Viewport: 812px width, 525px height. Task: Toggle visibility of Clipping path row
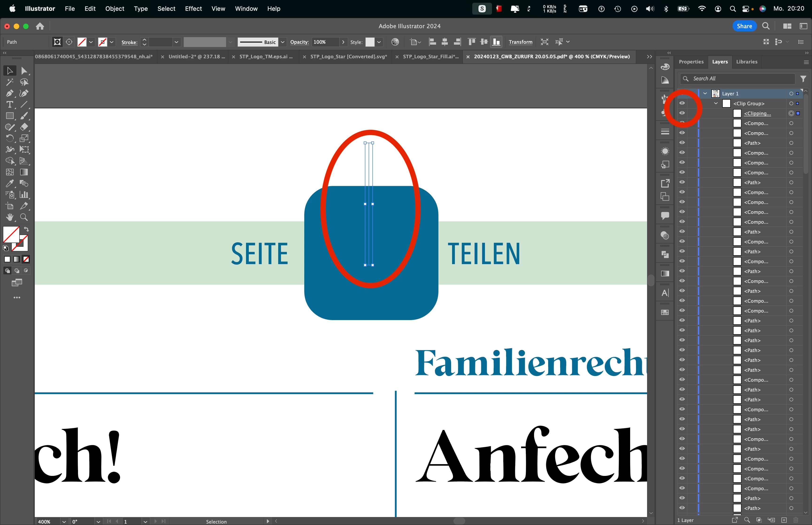tap(682, 113)
